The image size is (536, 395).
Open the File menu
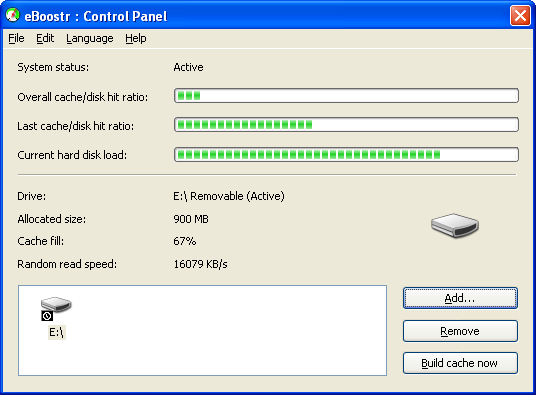[16, 38]
